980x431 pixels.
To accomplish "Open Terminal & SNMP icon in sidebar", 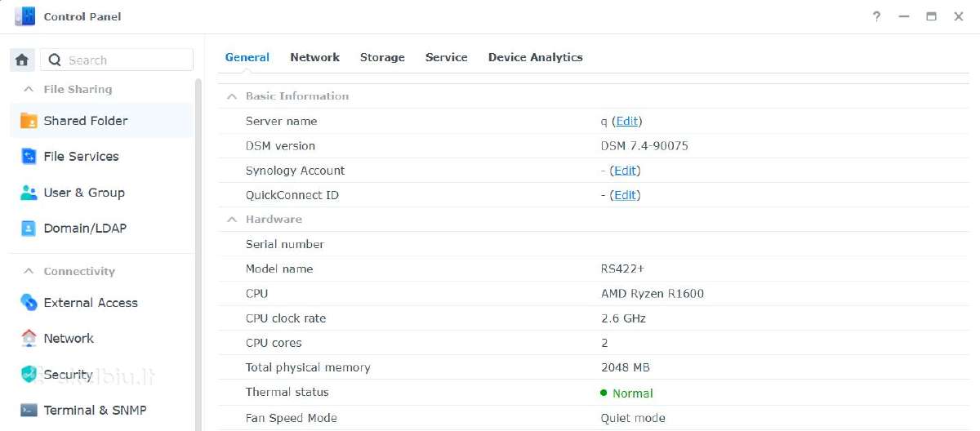I will pos(29,410).
